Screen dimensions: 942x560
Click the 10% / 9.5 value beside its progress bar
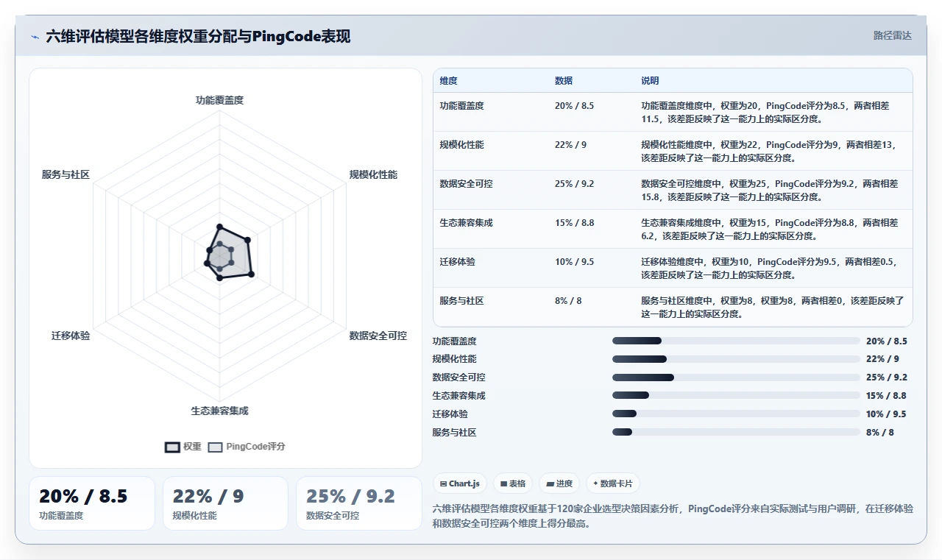point(887,414)
